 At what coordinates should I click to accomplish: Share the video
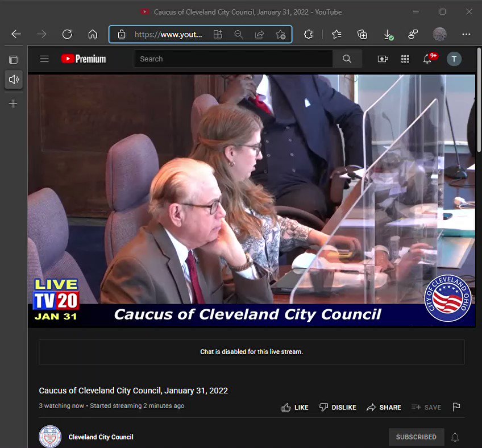point(384,408)
